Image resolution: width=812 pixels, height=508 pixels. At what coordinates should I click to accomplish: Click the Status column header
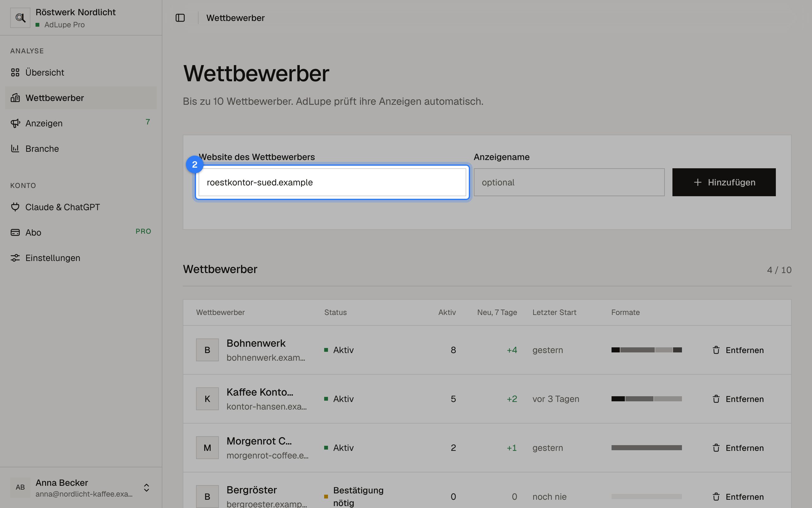tap(336, 312)
